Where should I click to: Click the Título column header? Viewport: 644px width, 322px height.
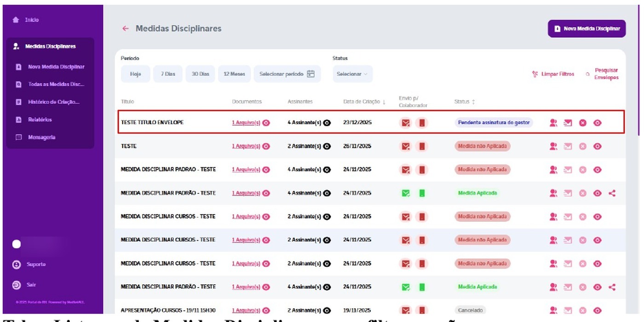(127, 102)
